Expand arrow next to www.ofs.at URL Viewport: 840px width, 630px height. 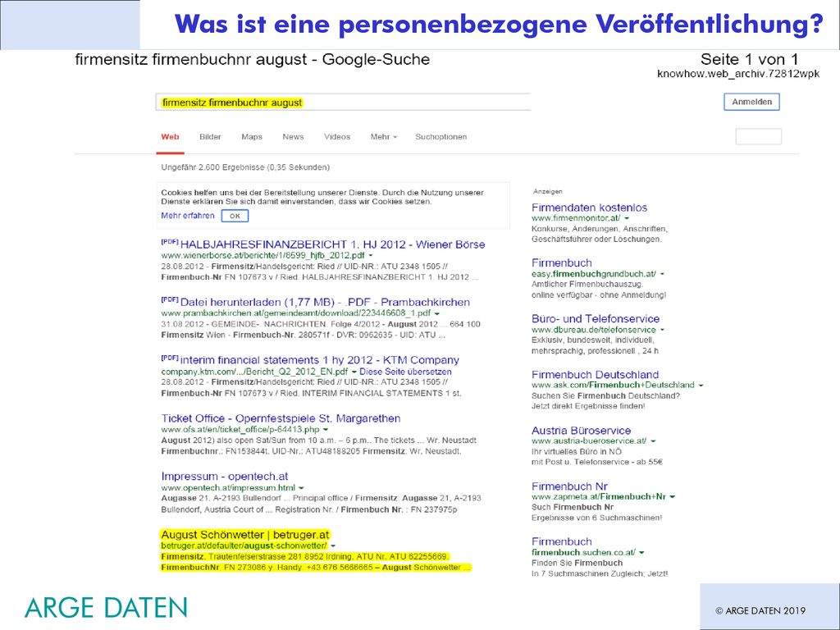[x=325, y=430]
